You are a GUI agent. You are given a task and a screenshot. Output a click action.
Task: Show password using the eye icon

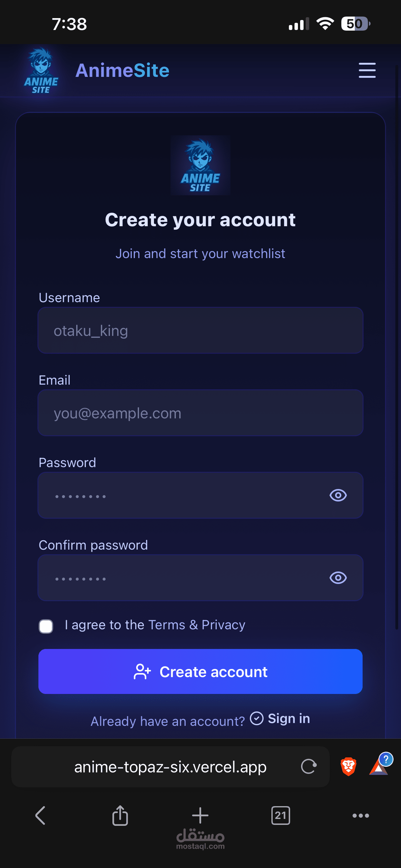tap(338, 495)
